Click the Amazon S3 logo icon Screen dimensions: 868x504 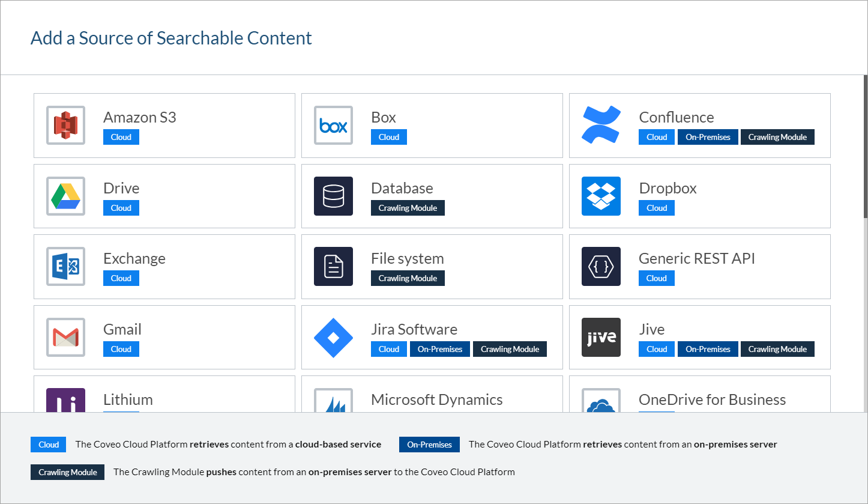[65, 125]
